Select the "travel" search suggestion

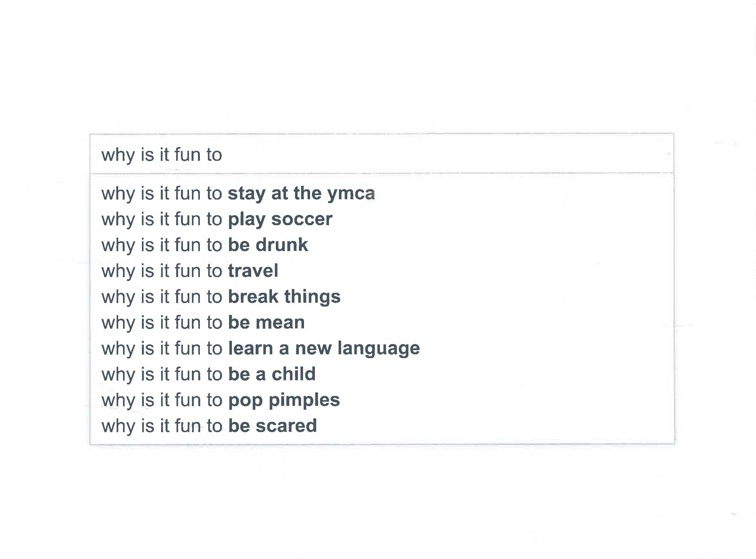[190, 271]
